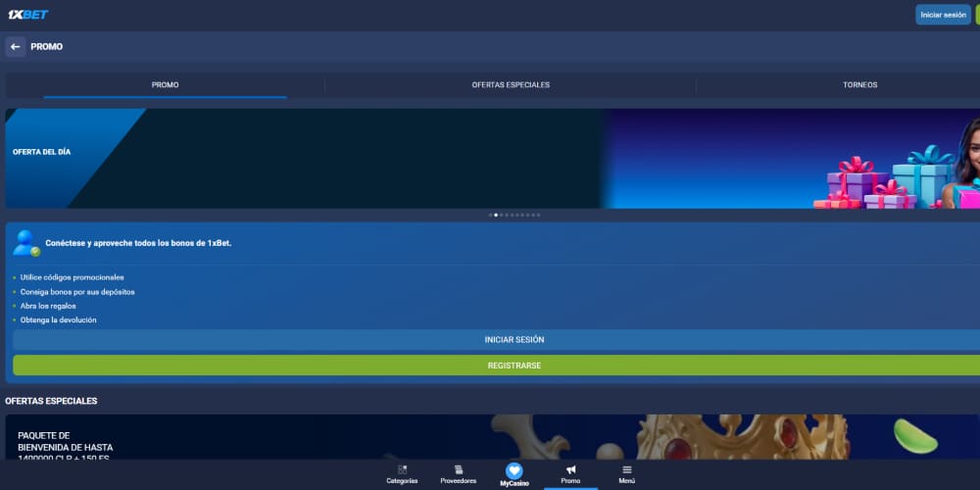Click the PROMO page title text
The image size is (980, 490).
click(47, 47)
